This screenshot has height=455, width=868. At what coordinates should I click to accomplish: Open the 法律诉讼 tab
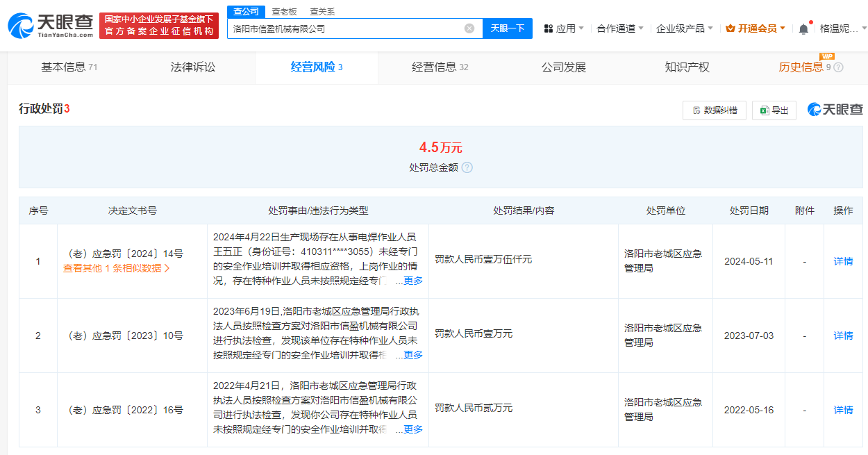coord(193,67)
